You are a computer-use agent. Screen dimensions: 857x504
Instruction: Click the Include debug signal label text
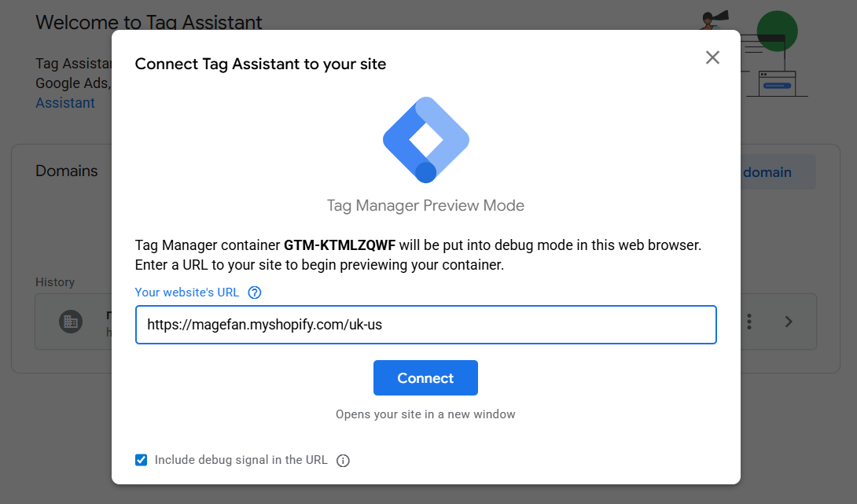241,460
